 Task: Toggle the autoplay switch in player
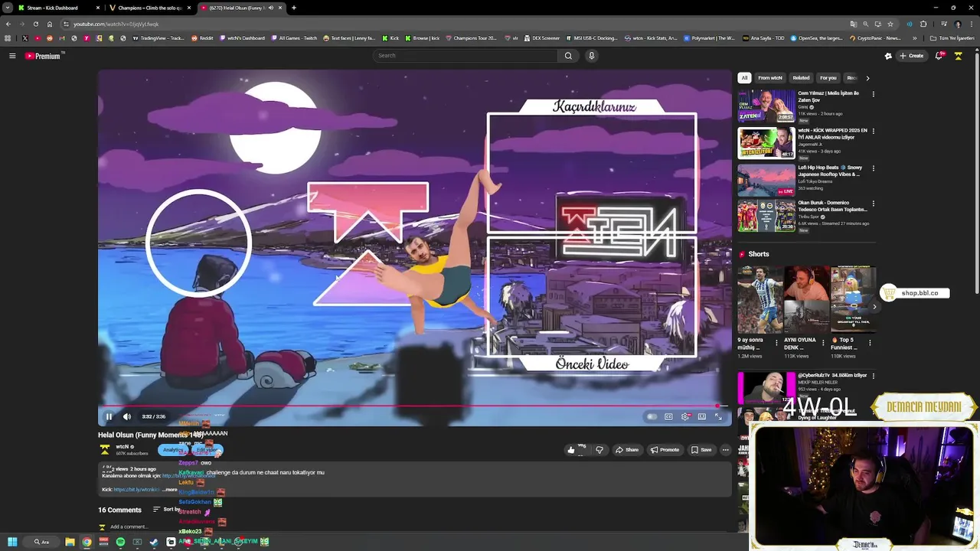(652, 416)
